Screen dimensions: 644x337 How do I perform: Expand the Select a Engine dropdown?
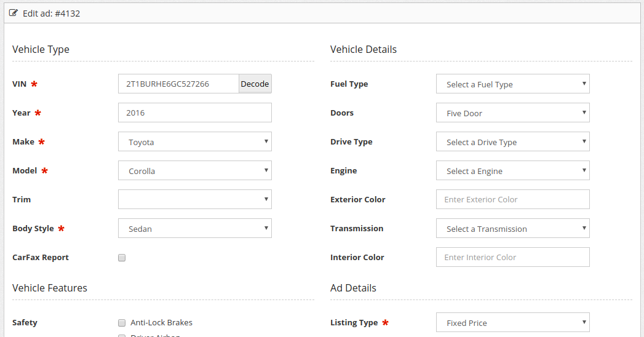[x=512, y=171]
